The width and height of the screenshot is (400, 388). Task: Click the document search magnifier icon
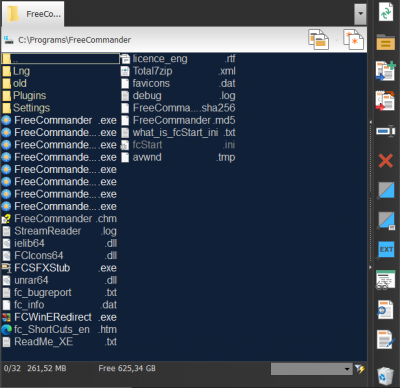pos(386,310)
